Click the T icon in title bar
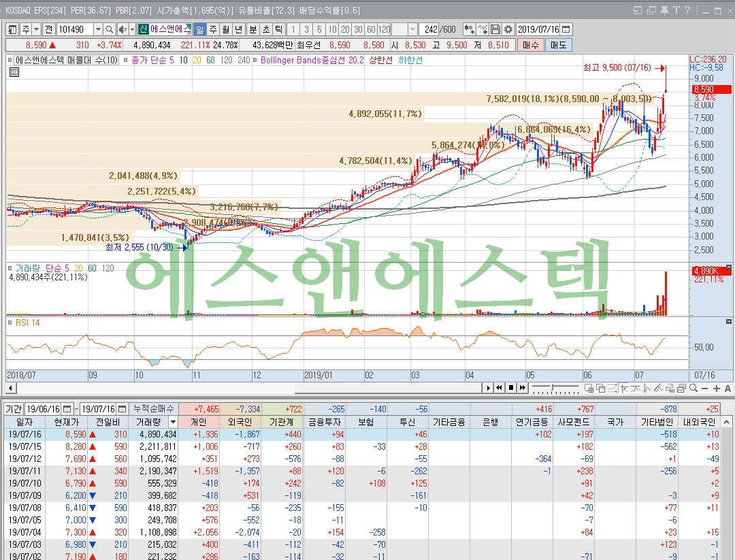The image size is (735, 560). [x=676, y=10]
